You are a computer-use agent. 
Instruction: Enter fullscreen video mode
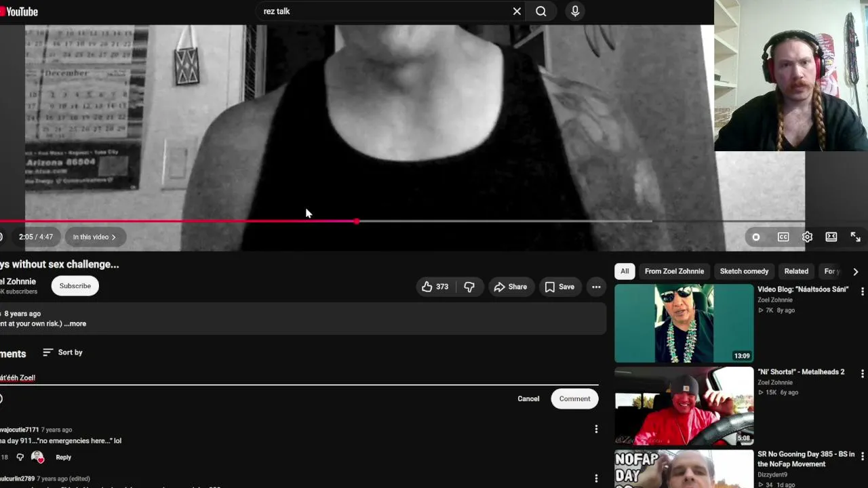[856, 237]
